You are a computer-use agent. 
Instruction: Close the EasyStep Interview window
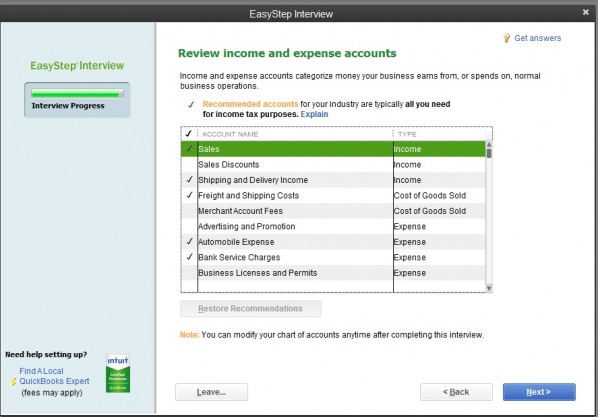(585, 12)
